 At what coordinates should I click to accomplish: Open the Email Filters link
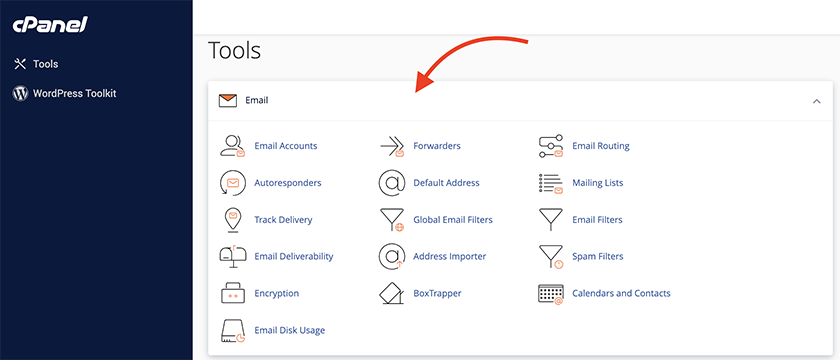pos(597,220)
